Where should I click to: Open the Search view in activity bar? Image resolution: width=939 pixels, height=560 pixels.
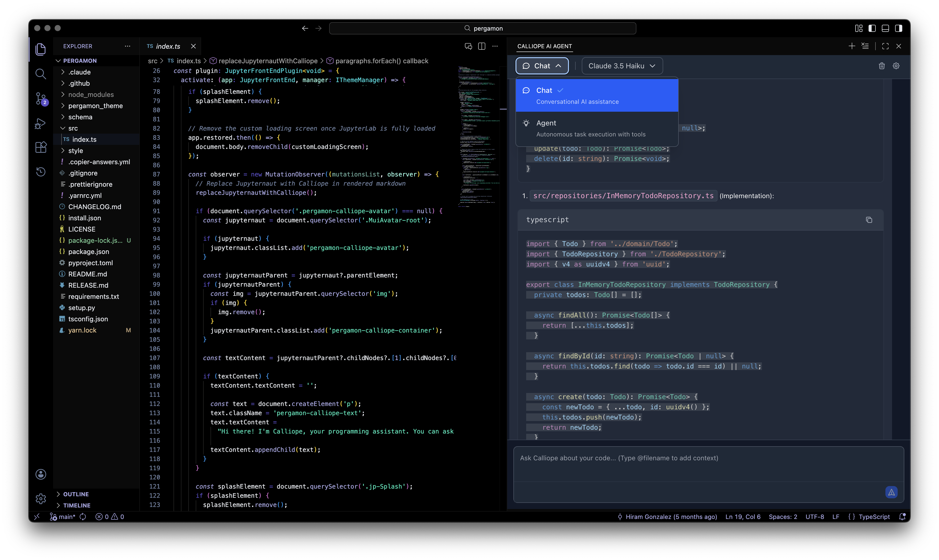41,74
